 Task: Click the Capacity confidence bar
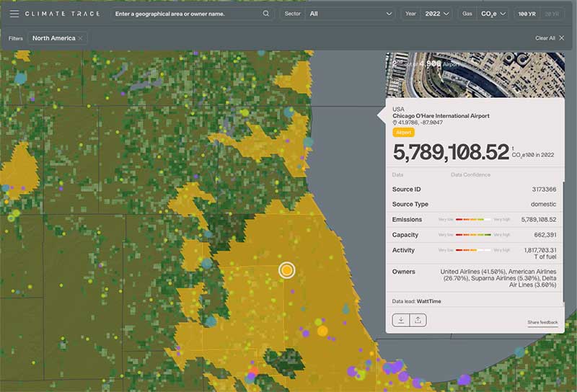[x=473, y=235]
